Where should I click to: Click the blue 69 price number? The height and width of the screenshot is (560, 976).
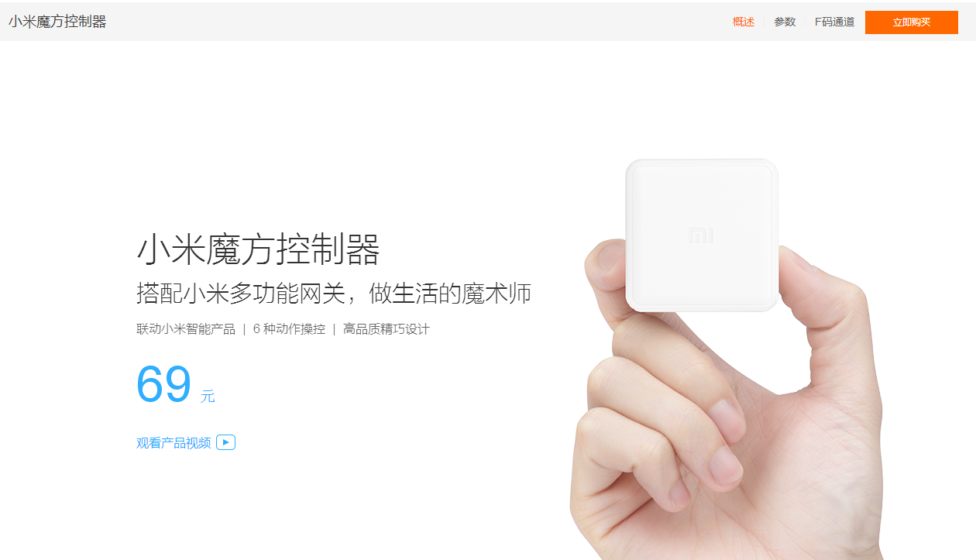coord(163,384)
